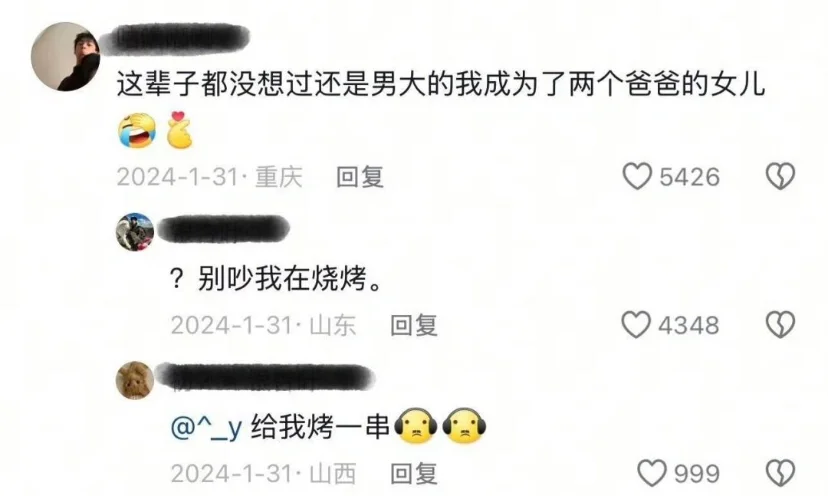Viewport: 828px width, 496px height.
Task: Open the fluffy dog avatar profile
Action: [x=135, y=380]
